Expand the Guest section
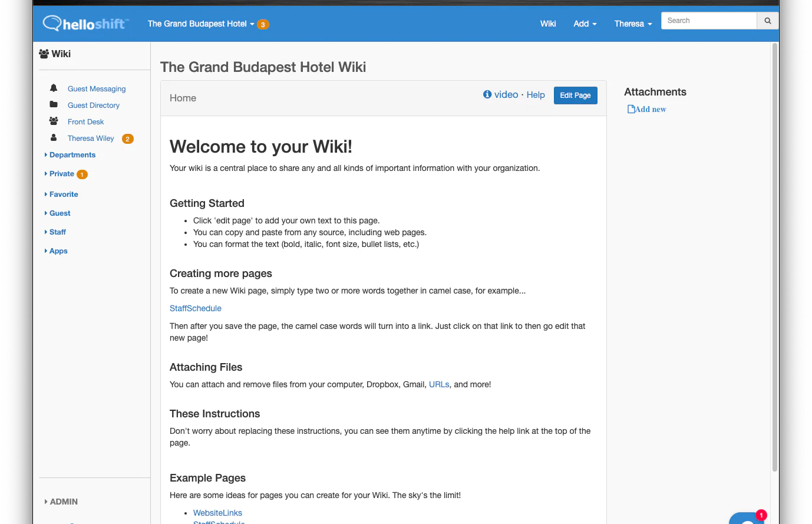The width and height of the screenshot is (812, 524). point(58,213)
